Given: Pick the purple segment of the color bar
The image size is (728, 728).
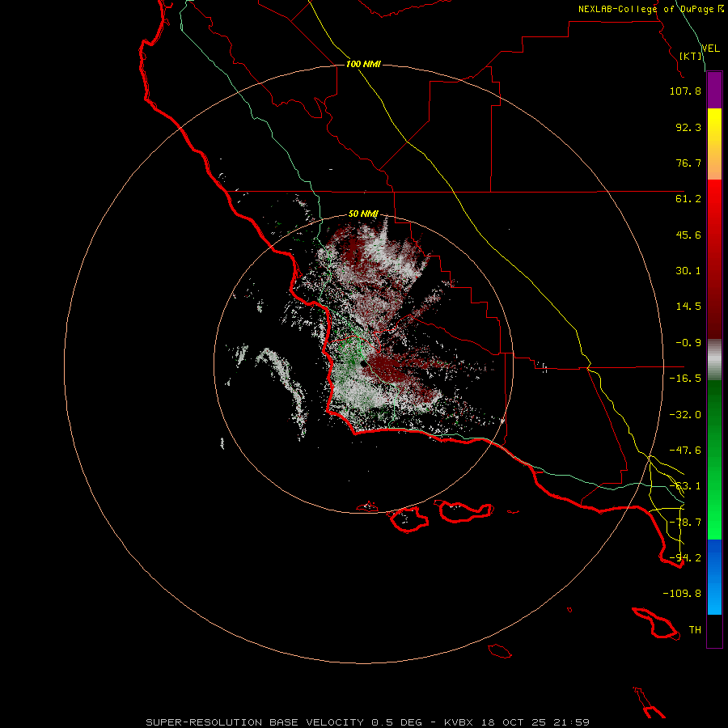Looking at the screenshot, I should pos(714,91).
